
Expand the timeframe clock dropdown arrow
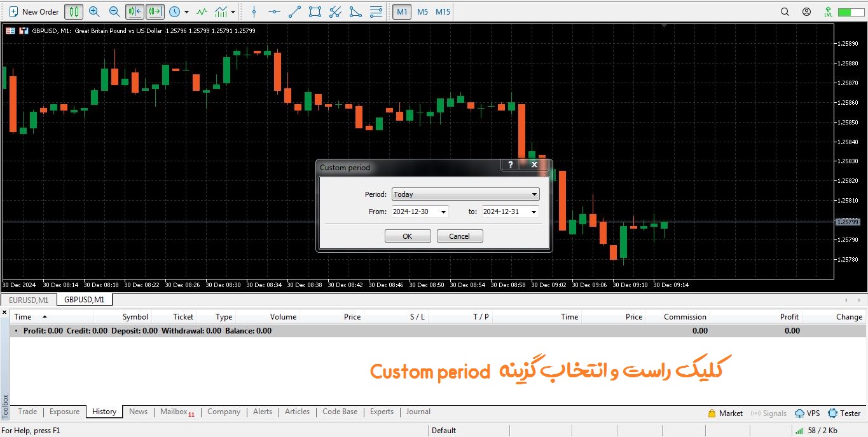click(186, 11)
